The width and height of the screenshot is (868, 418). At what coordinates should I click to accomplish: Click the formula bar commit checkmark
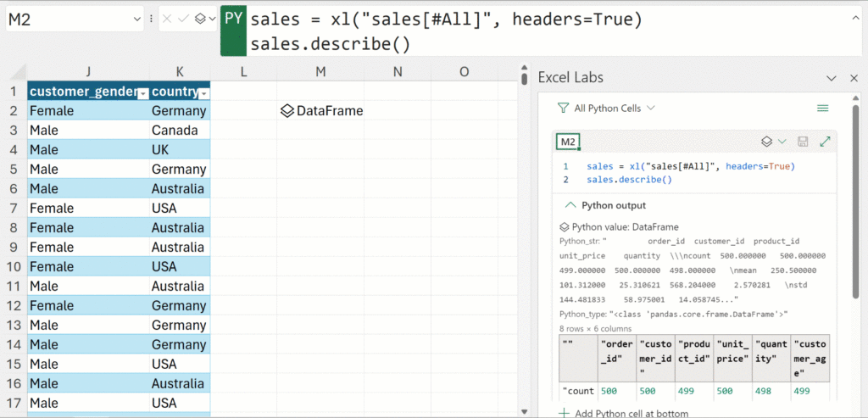pyautogui.click(x=182, y=19)
